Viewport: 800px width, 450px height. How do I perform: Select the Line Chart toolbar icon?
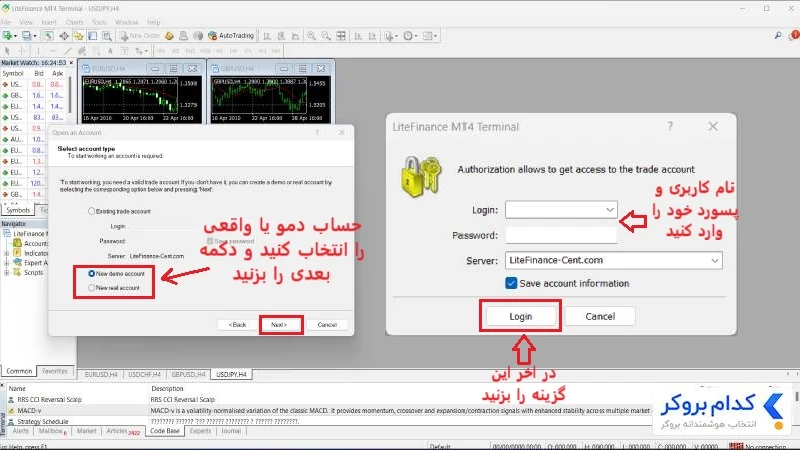click(295, 36)
